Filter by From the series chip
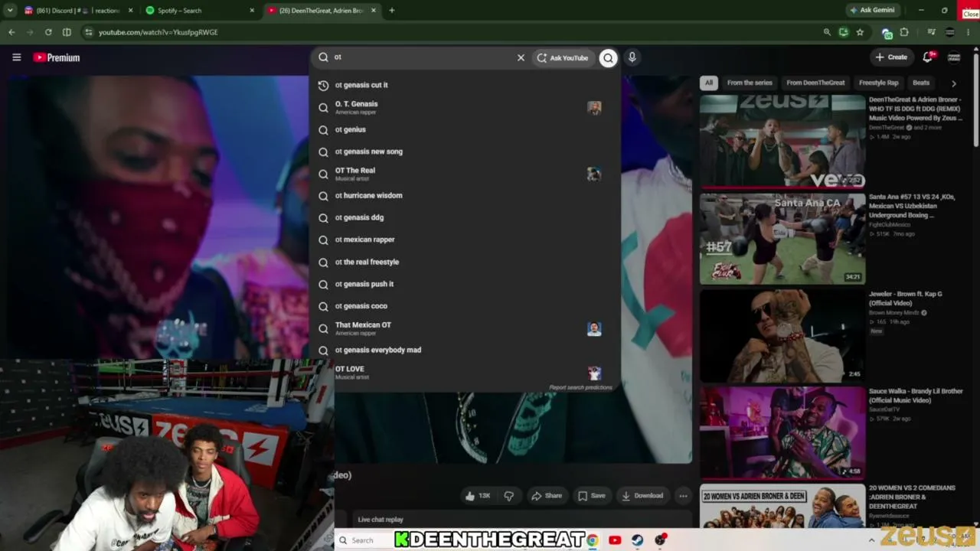 tap(750, 83)
